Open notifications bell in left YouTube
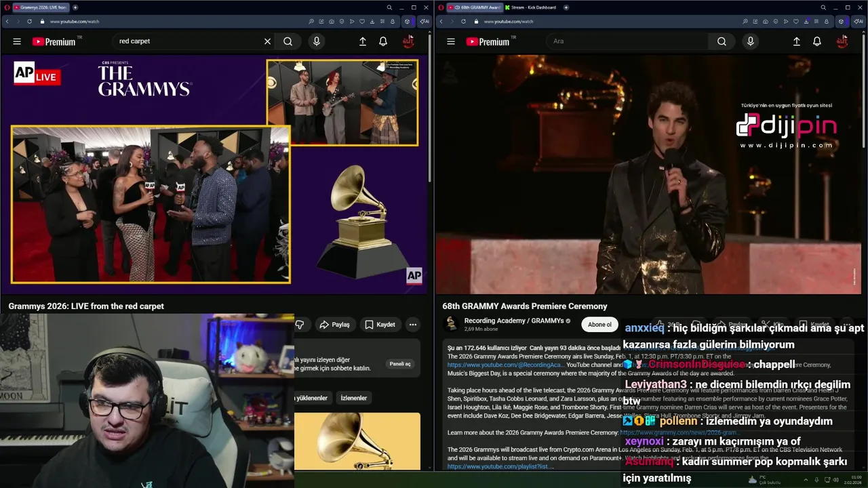This screenshot has height=488, width=868. coord(383,41)
